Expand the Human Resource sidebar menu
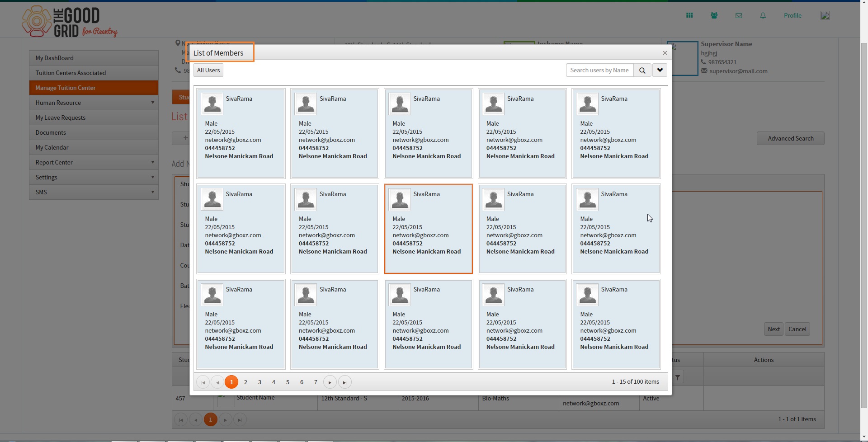Image resolution: width=868 pixels, height=442 pixels. point(94,103)
